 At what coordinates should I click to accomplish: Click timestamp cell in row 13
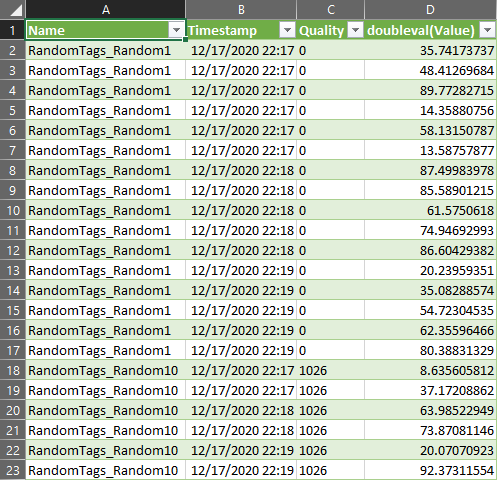coord(241,270)
